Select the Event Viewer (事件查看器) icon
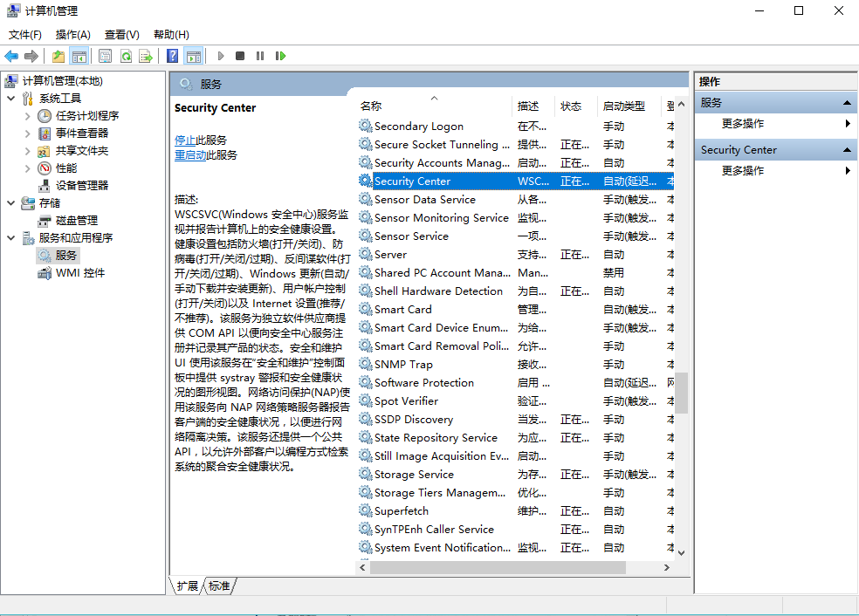 [x=45, y=133]
